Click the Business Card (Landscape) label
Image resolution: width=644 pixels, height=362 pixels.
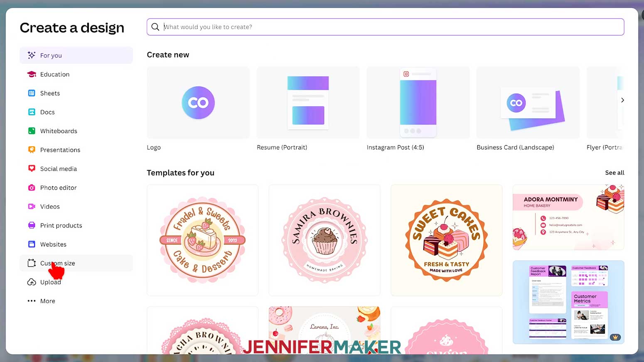pos(515,147)
